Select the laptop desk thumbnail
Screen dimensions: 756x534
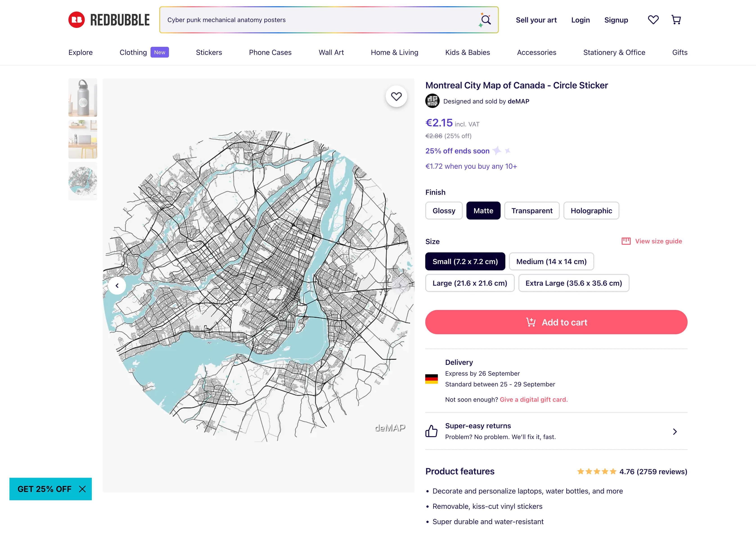(x=83, y=139)
